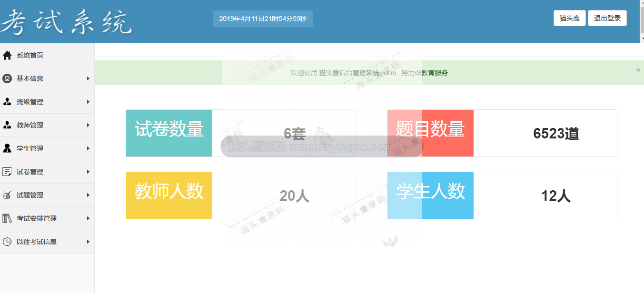The width and height of the screenshot is (644, 293).
Task: Open the 以往考试信息 menu label
Action: point(37,242)
